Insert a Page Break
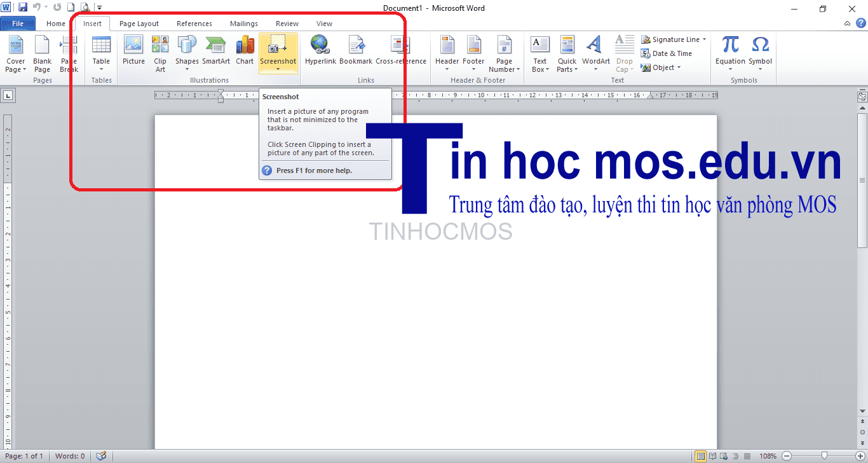Screen dimensions: 868x463 (x=69, y=54)
